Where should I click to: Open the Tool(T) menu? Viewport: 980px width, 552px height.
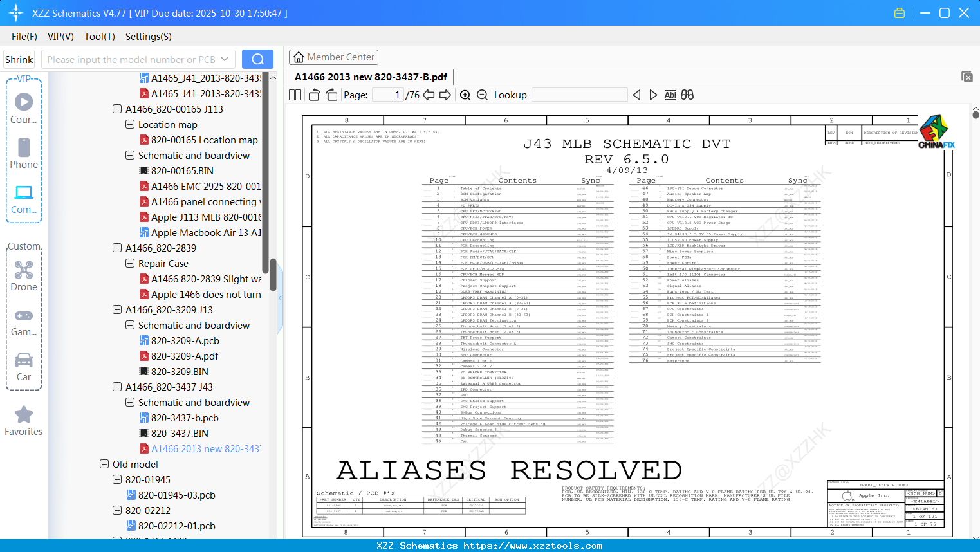tap(100, 37)
